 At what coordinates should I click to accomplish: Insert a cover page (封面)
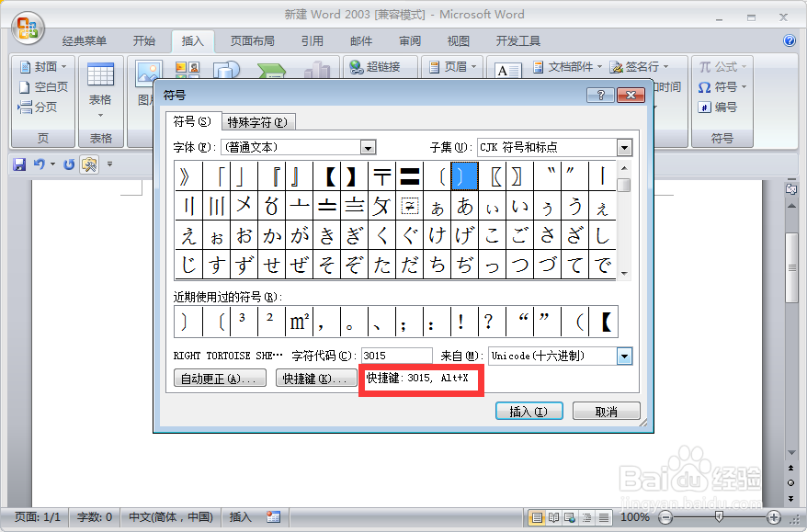pyautogui.click(x=43, y=67)
